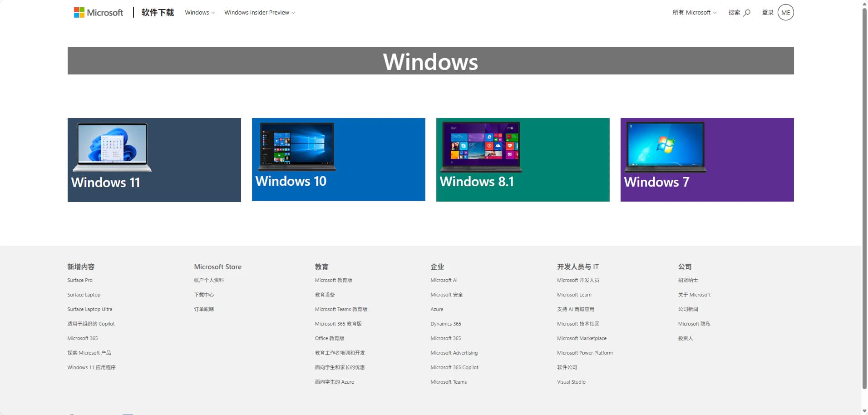Open Microsoft 365 link under 新增内容
This screenshot has width=868, height=415.
(83, 338)
